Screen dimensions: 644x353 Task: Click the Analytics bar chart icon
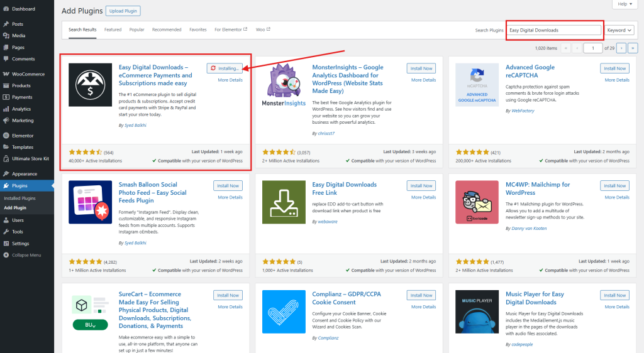(6, 109)
